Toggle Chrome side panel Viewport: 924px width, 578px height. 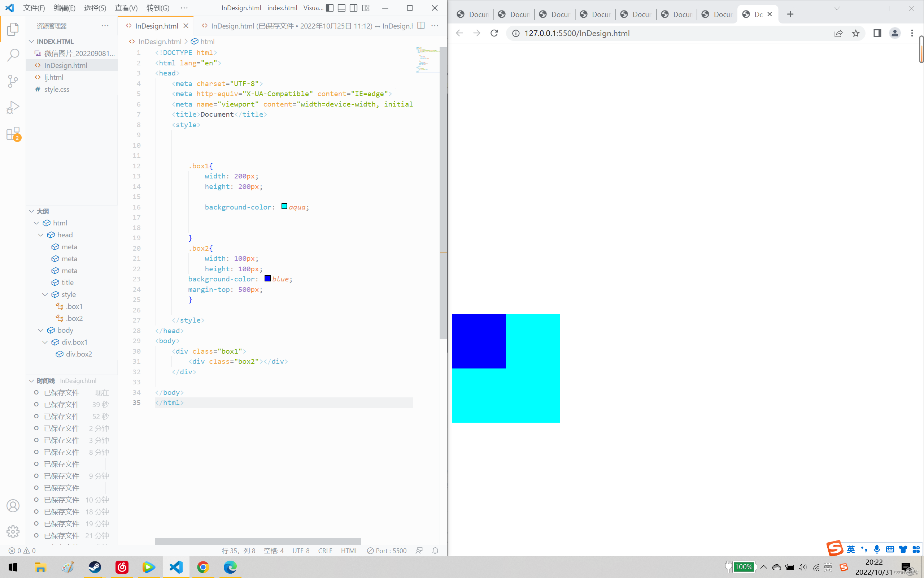[877, 33]
